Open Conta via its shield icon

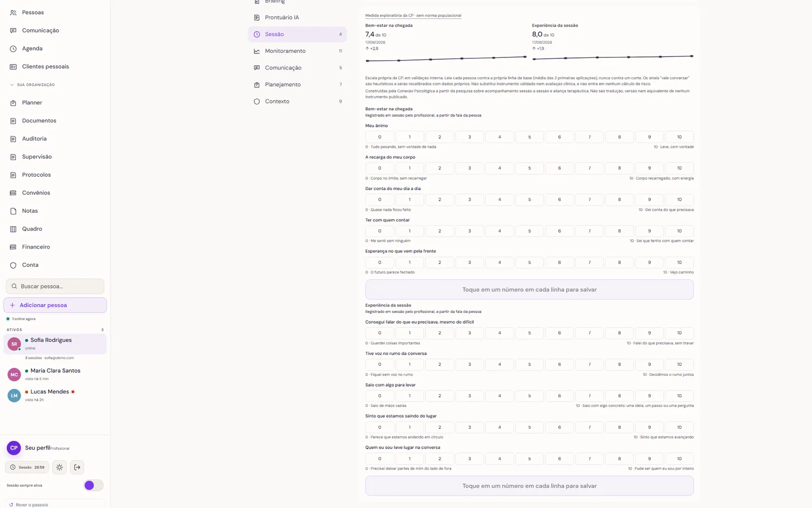point(13,265)
